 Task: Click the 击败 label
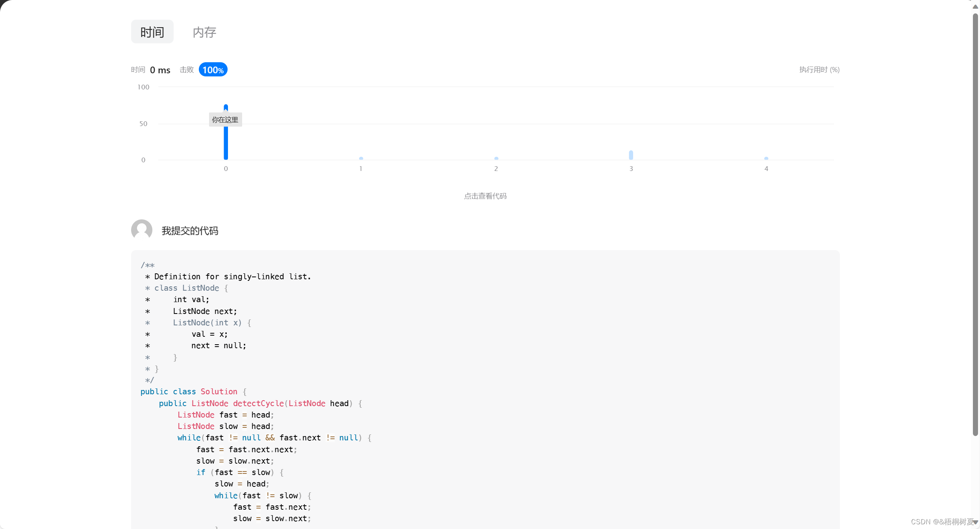(x=187, y=70)
